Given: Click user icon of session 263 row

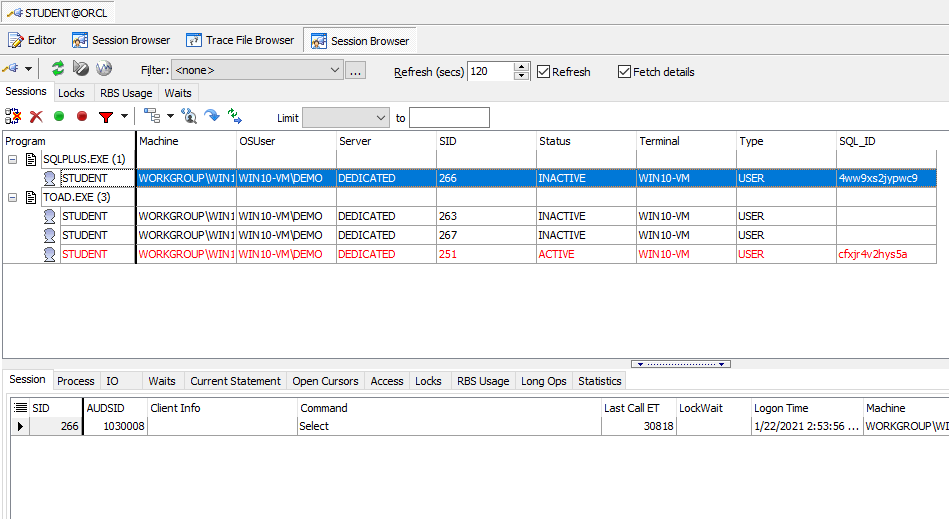Looking at the screenshot, I should (50, 217).
